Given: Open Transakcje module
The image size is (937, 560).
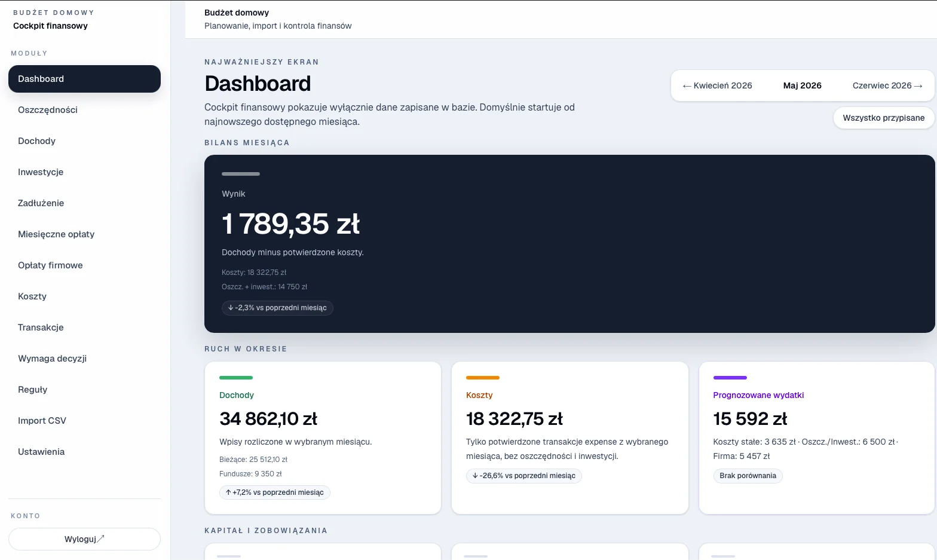Looking at the screenshot, I should (x=84, y=328).
